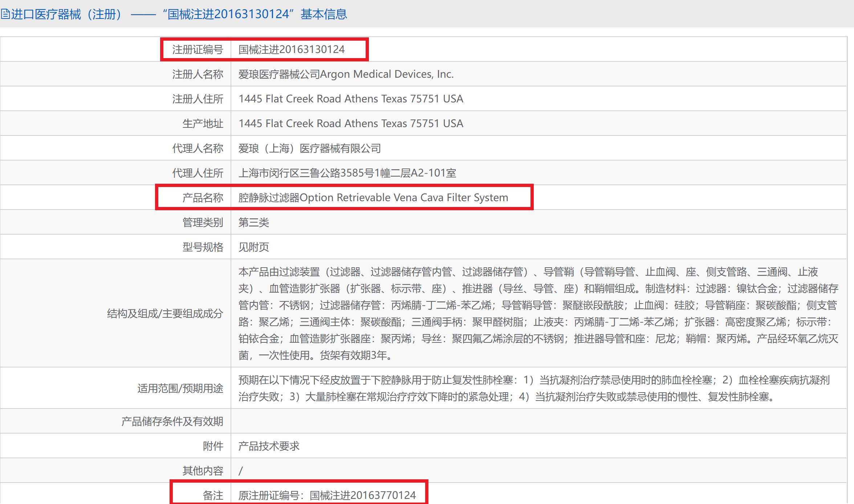
Task: Select Argon Medical Devices, Inc. registrant value
Action: click(346, 74)
